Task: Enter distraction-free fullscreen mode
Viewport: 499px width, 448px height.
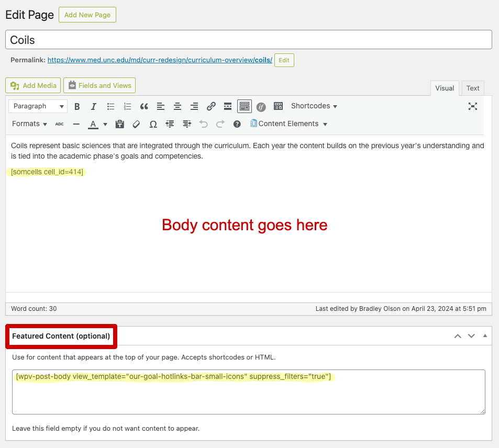Action: click(x=473, y=106)
